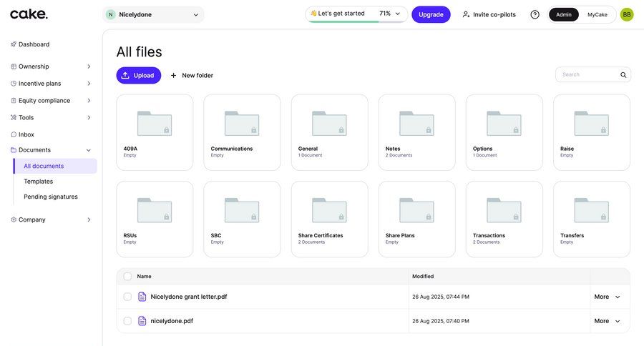Click the BB user avatar
The image size is (644, 346).
coord(627,14)
